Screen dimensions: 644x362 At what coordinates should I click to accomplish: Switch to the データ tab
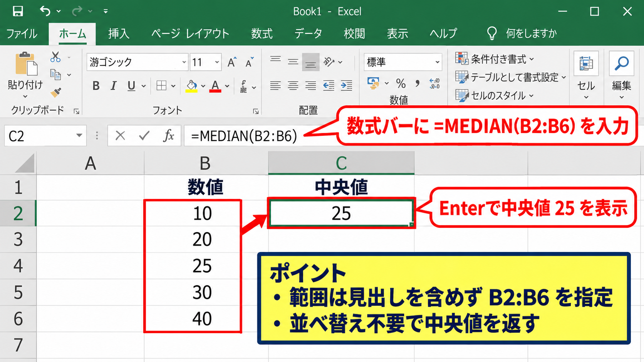[309, 33]
